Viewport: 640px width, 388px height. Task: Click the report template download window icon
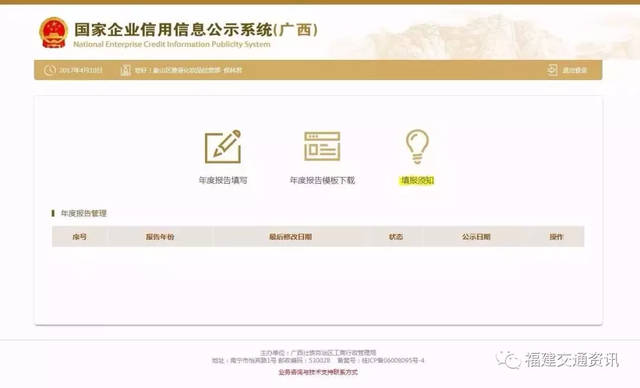[322, 146]
